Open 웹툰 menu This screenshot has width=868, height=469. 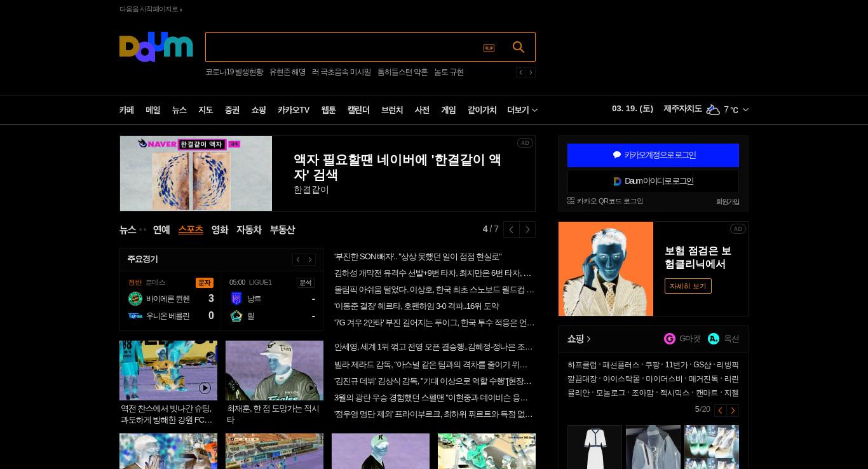[x=329, y=110]
